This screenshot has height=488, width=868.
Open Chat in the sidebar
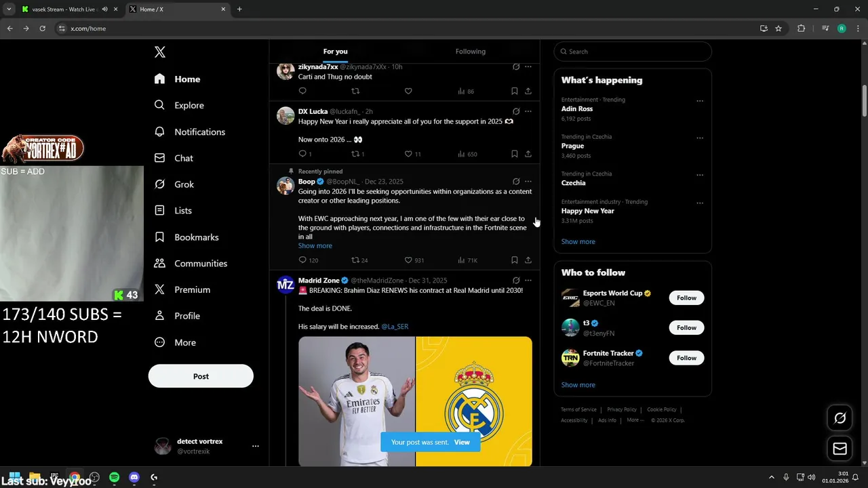tap(174, 158)
